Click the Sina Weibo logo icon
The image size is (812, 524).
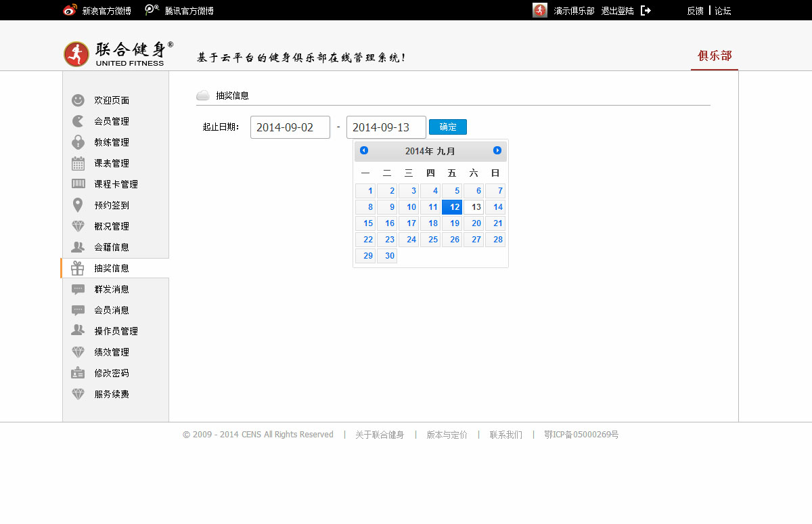click(70, 10)
